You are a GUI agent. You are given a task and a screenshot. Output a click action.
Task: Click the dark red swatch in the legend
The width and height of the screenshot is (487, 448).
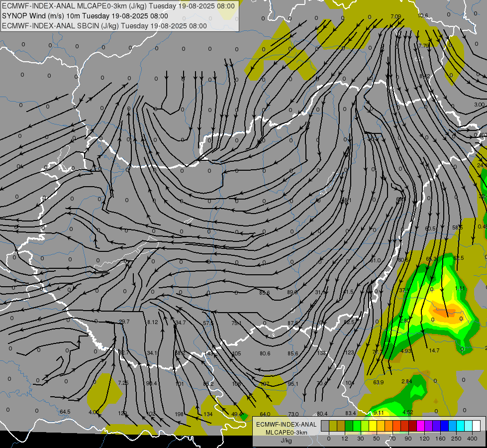coord(413,426)
